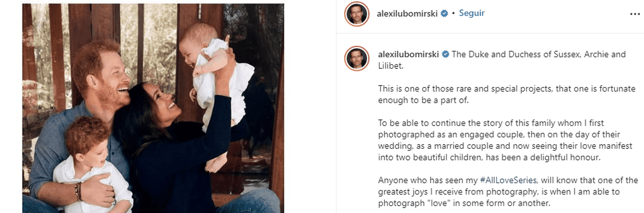Click the verified badge next to caption username
This screenshot has width=644, height=213.
tap(446, 54)
